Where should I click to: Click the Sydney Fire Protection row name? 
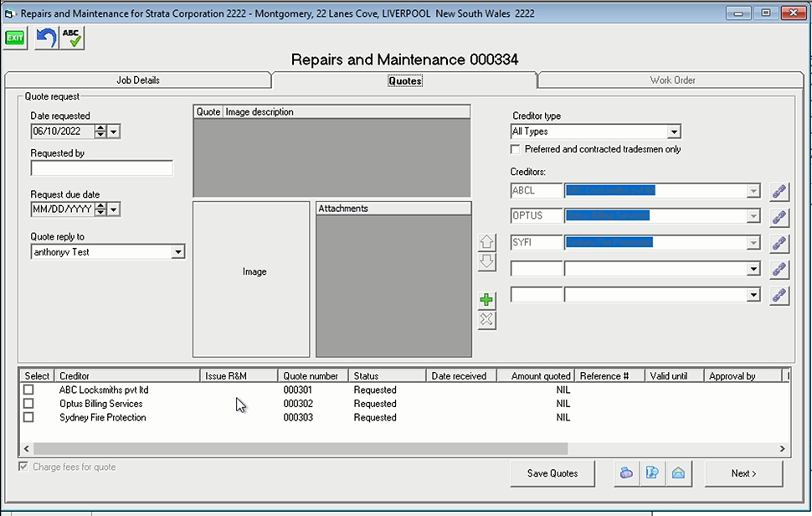click(x=102, y=417)
